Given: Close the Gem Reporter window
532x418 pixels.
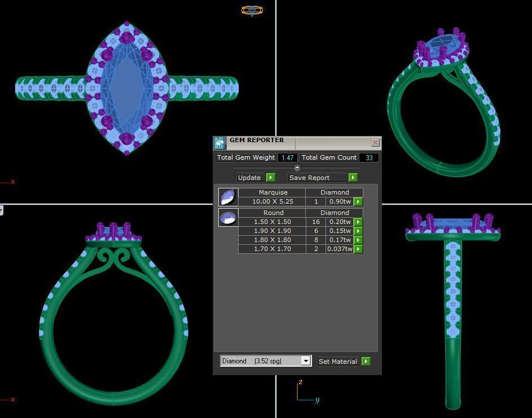Looking at the screenshot, I should [x=375, y=143].
